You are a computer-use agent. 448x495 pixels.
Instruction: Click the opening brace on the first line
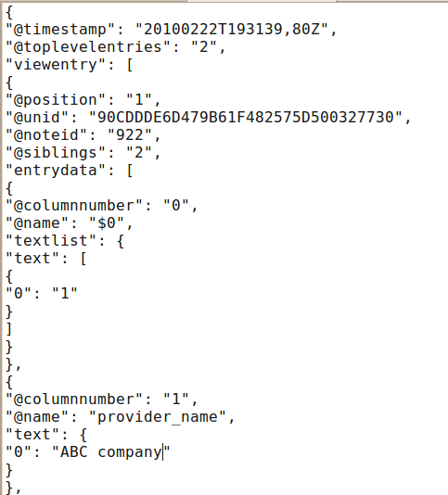[x=9, y=12]
